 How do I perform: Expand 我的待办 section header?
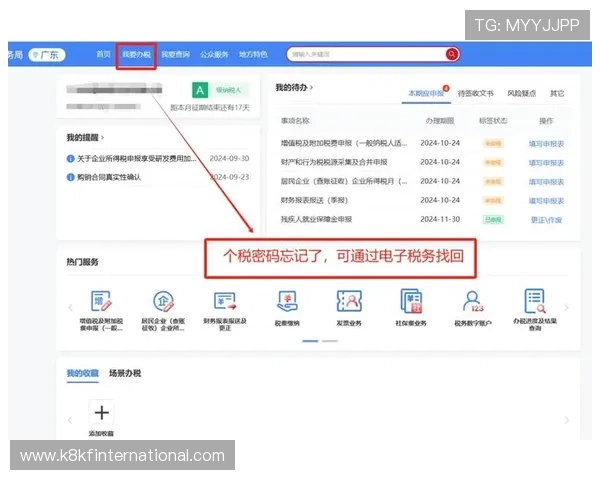point(294,88)
